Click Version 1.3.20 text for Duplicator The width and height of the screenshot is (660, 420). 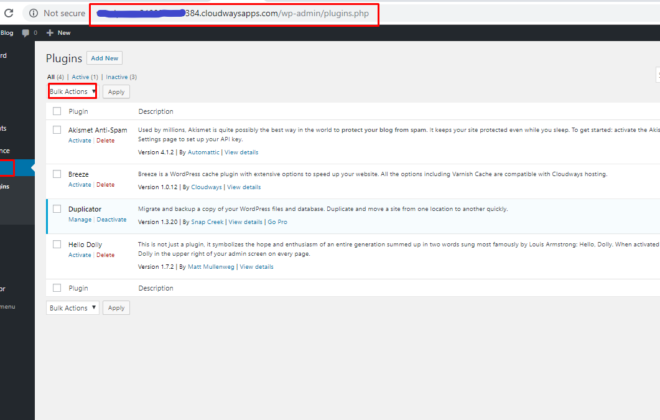(157, 222)
